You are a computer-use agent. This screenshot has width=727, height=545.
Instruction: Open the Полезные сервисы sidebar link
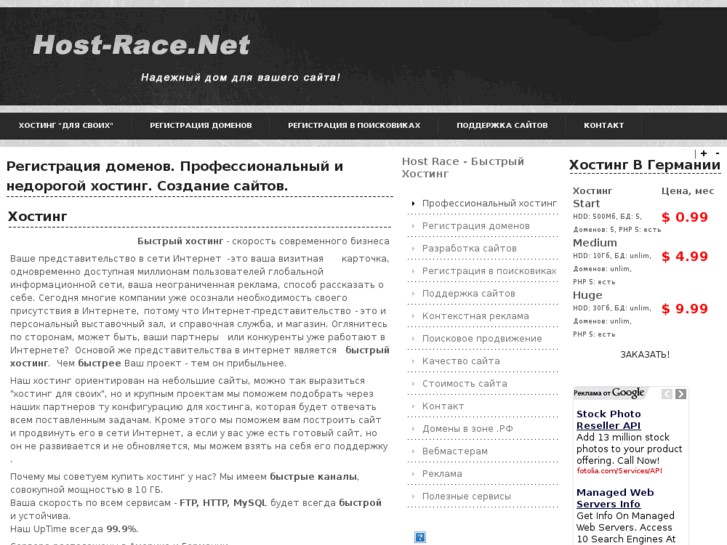[x=466, y=496]
